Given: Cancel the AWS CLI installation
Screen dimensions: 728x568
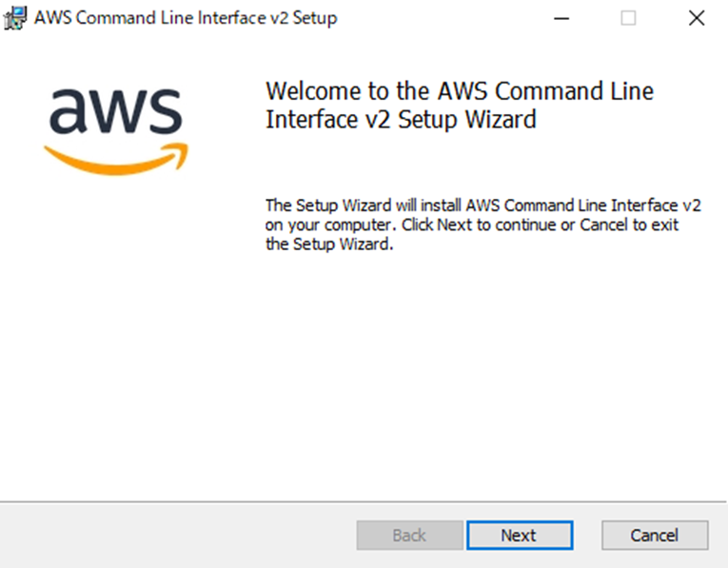Looking at the screenshot, I should pos(655,535).
